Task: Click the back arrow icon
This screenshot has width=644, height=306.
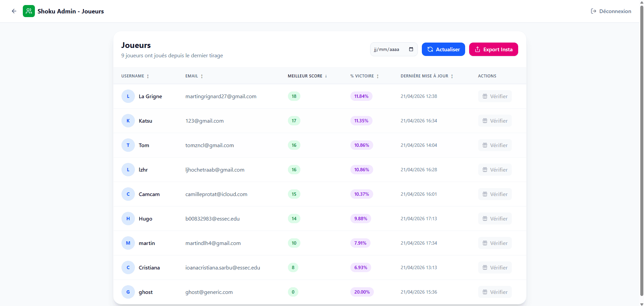Action: point(14,11)
